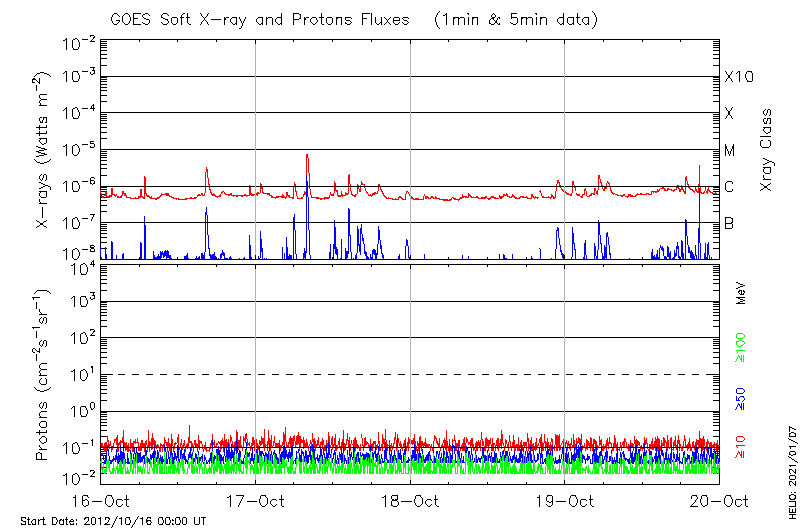Image resolution: width=800 pixels, height=530 pixels.
Task: Click the Start Date text at bottom
Action: [113, 521]
